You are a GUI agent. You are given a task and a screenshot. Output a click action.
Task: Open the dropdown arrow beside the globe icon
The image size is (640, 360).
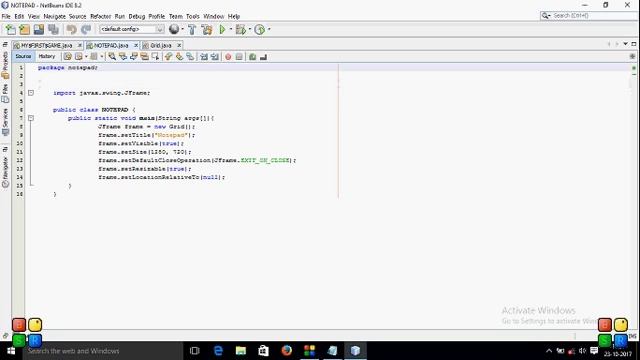point(182,29)
